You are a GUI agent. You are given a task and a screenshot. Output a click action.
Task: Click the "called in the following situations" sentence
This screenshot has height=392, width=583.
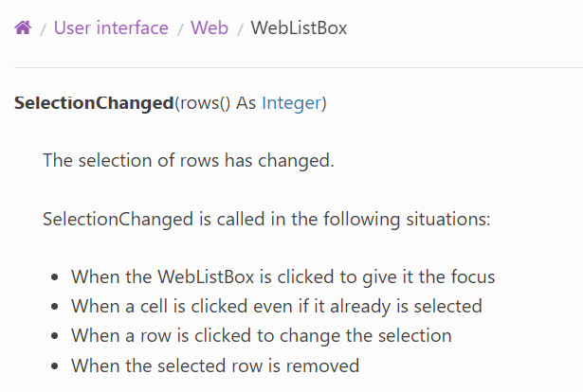point(265,219)
